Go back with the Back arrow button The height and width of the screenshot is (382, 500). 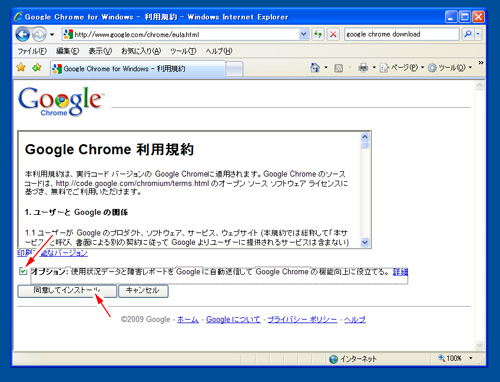coord(23,34)
